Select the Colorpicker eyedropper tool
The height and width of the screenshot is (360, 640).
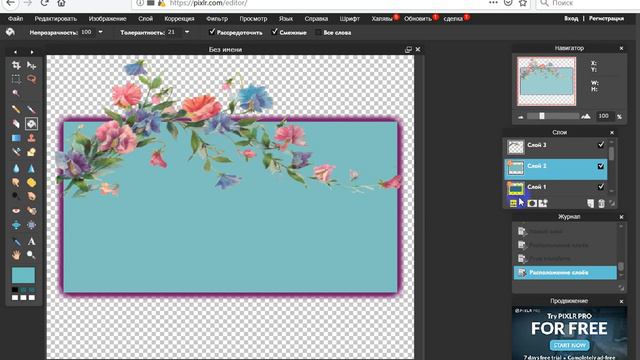(16, 241)
